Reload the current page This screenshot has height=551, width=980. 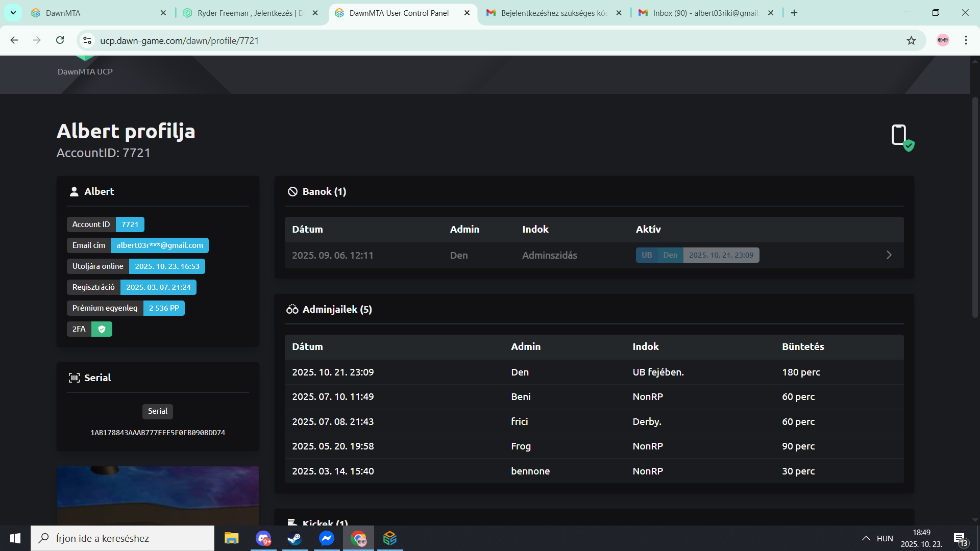pos(60,40)
